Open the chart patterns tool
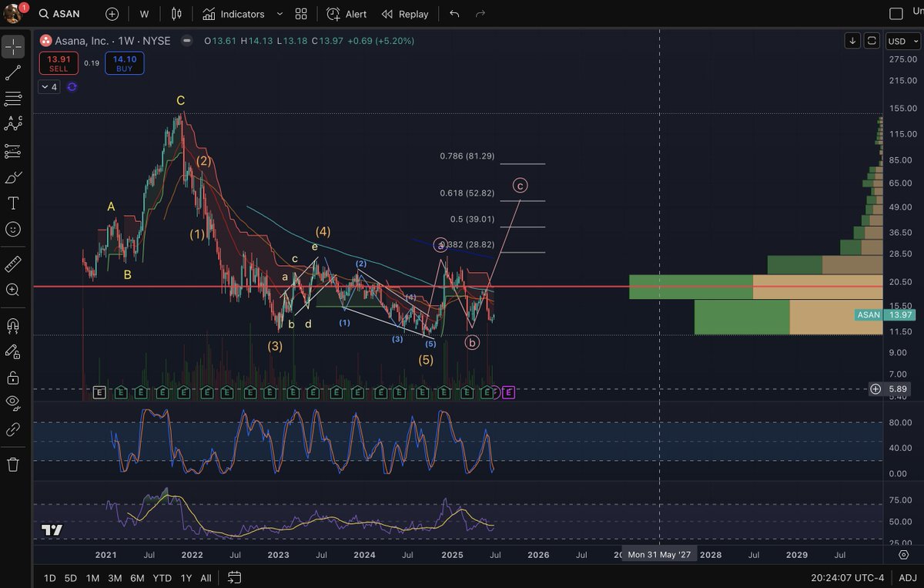The image size is (924, 588). 13,123
